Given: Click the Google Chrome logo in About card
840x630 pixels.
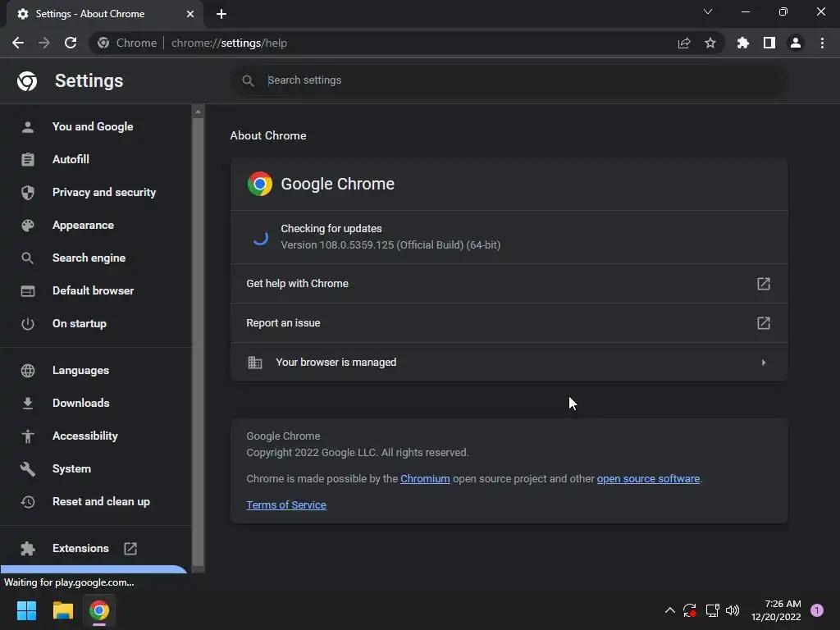Looking at the screenshot, I should pyautogui.click(x=260, y=184).
